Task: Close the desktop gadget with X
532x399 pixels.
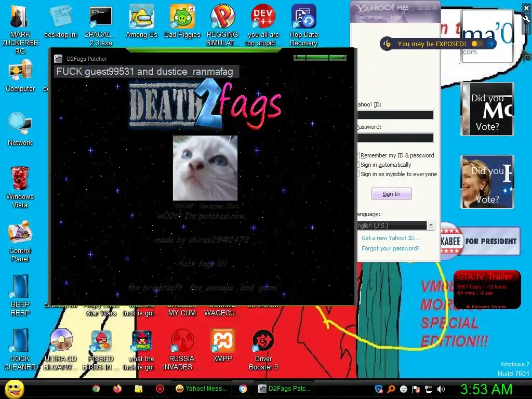Action: pos(527,8)
